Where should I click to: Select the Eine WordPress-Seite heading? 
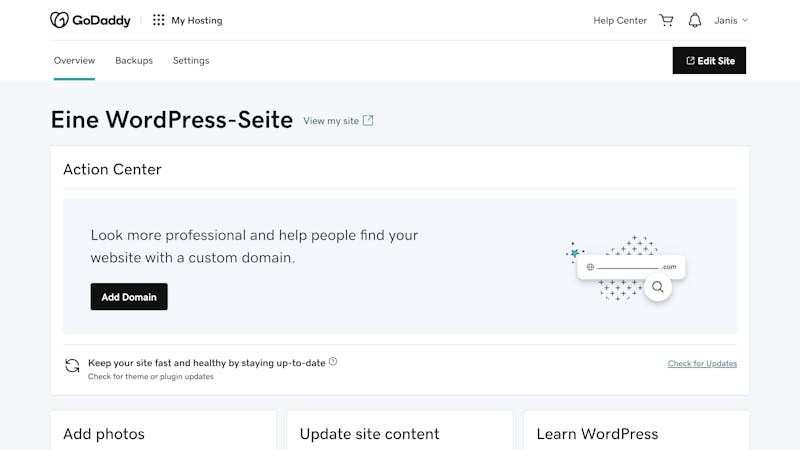172,120
